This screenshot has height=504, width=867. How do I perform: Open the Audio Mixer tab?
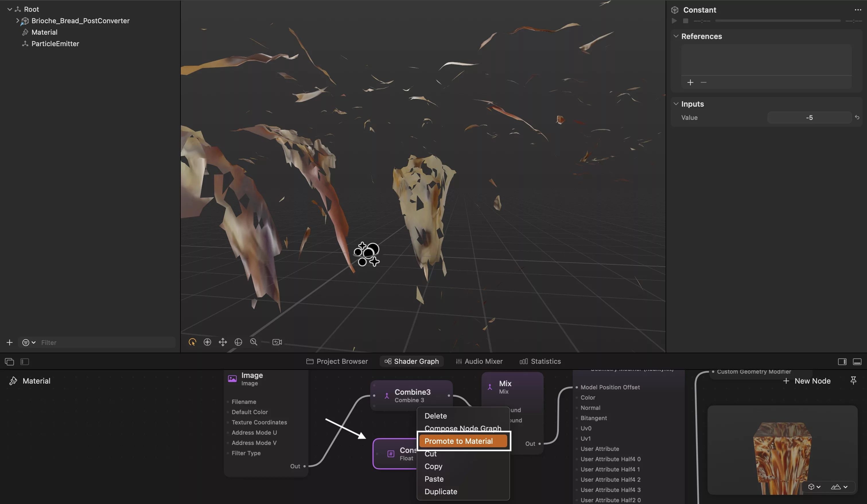click(x=479, y=361)
